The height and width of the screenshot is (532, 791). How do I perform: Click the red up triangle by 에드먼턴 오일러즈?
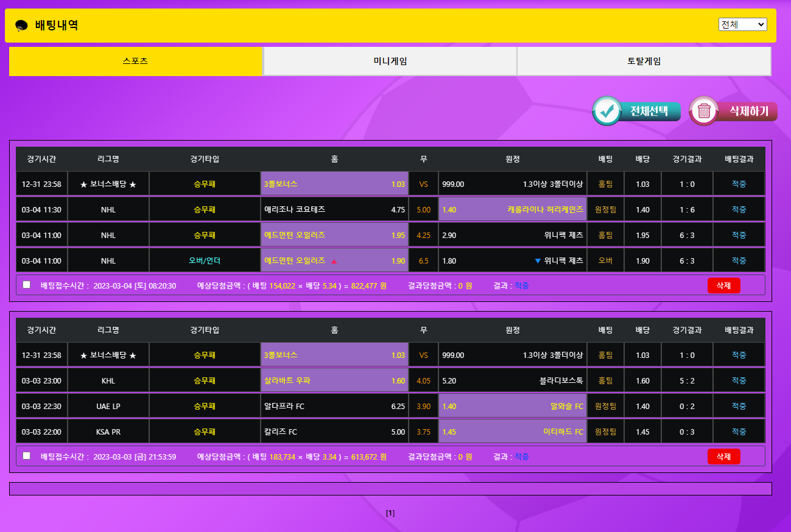coord(334,261)
